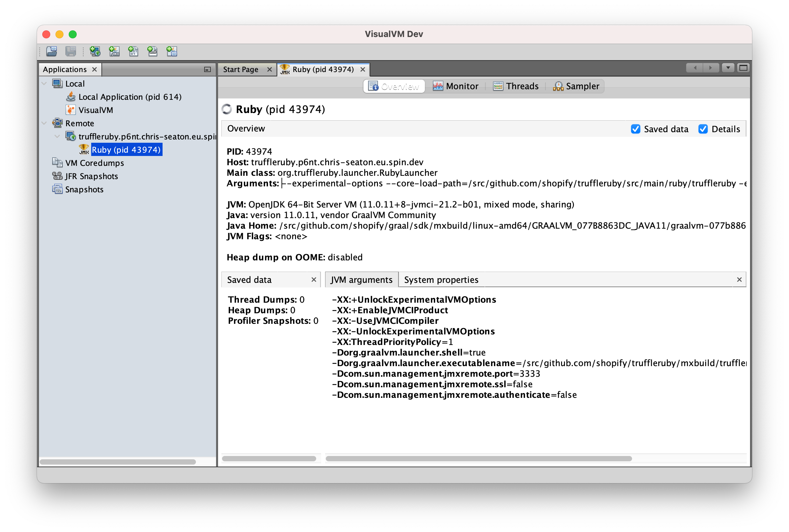This screenshot has height=532, width=789.
Task: Maximize the editor window button
Action: pos(743,68)
